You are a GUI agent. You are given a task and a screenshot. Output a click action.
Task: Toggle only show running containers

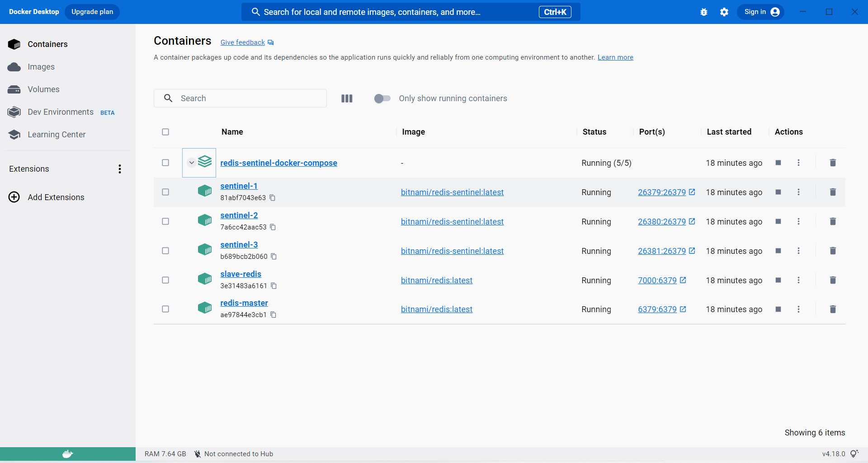pos(382,98)
